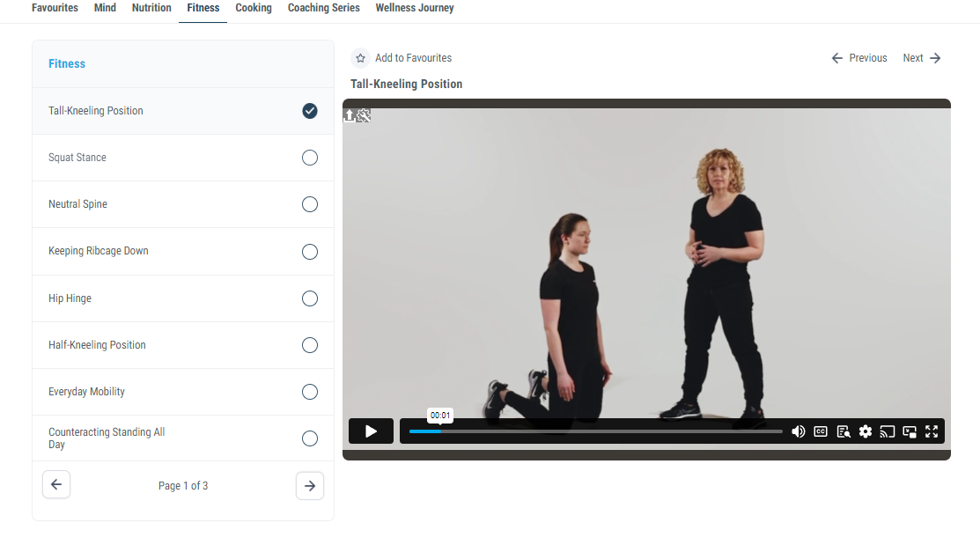This screenshot has height=545, width=980.
Task: Open video settings gear
Action: (x=866, y=431)
